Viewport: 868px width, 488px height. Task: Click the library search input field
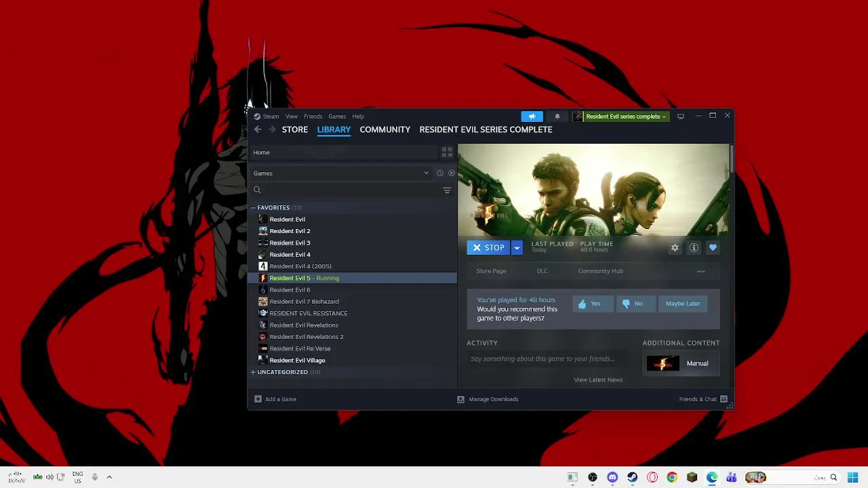point(346,190)
